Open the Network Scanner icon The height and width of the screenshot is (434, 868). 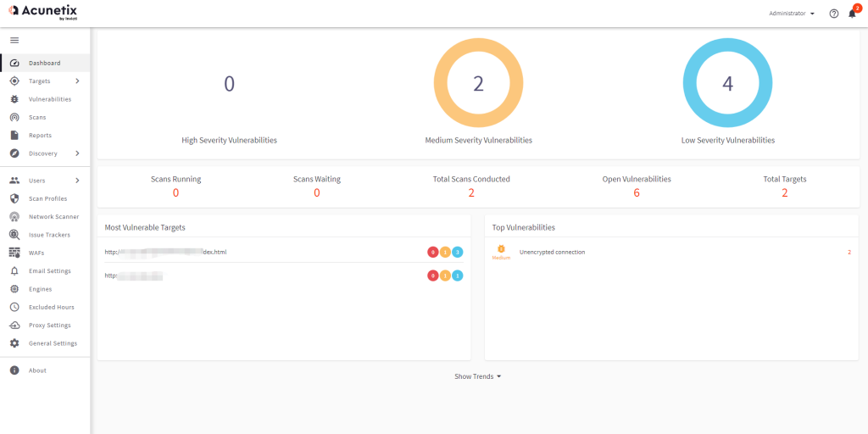[x=15, y=216]
